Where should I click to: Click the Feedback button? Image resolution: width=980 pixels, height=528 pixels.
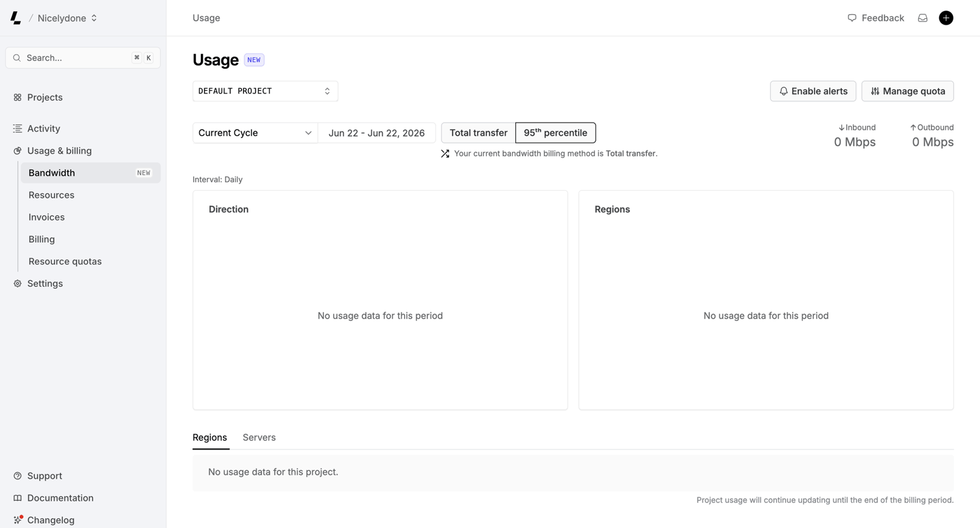point(876,18)
